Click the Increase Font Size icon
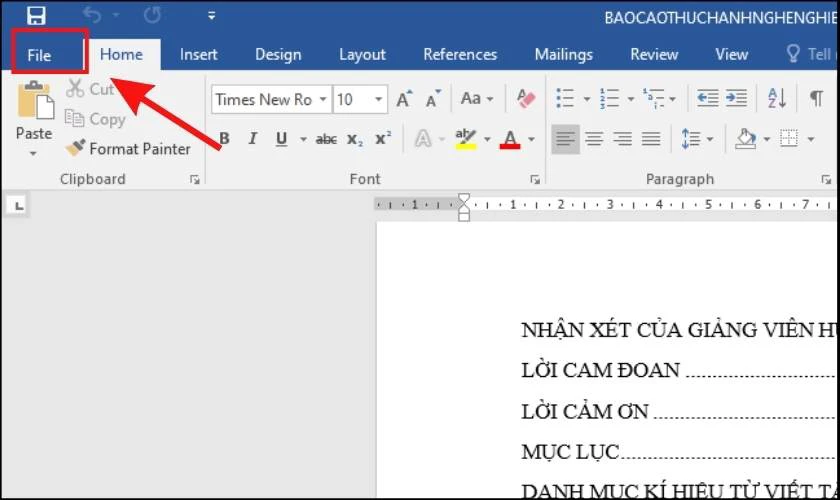The image size is (840, 500). pos(404,99)
